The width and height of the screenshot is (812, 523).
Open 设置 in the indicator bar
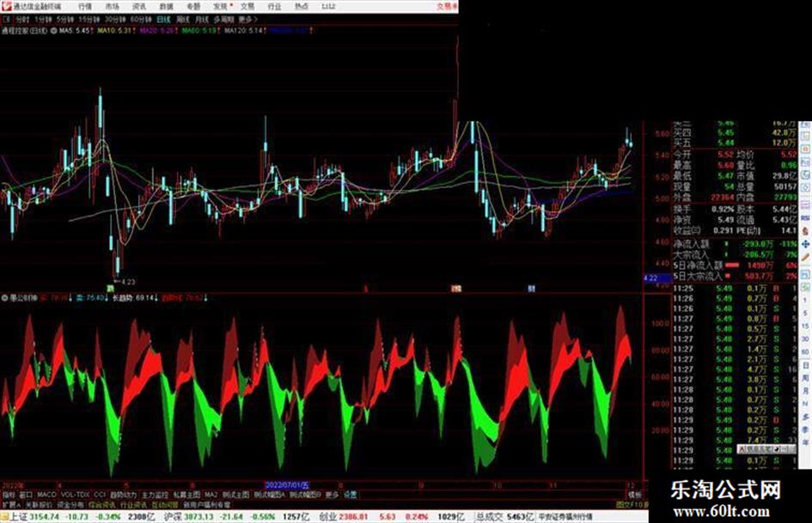point(350,495)
